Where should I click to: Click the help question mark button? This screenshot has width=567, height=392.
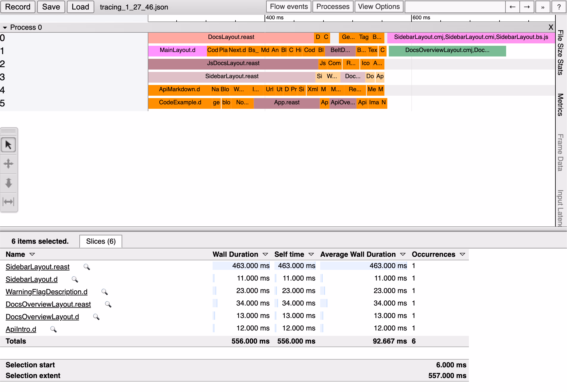559,7
